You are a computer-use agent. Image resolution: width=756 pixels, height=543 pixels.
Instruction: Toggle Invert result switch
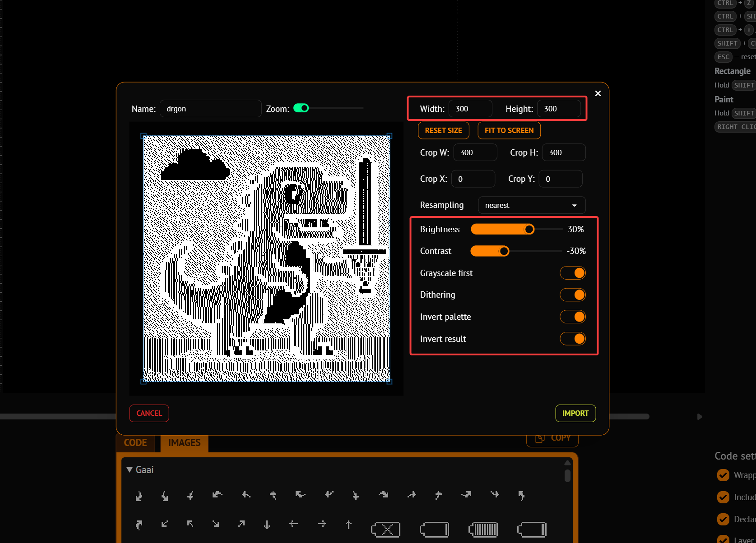click(573, 339)
